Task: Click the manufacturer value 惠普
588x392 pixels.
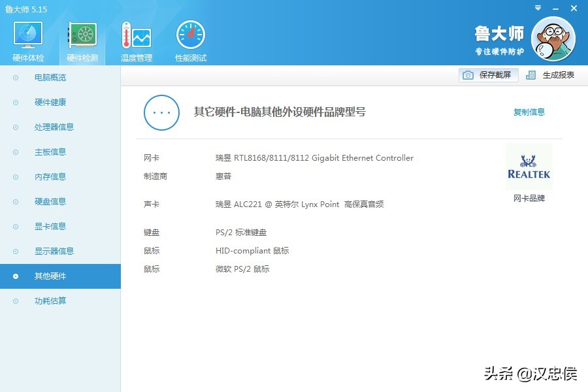Action: coord(223,176)
